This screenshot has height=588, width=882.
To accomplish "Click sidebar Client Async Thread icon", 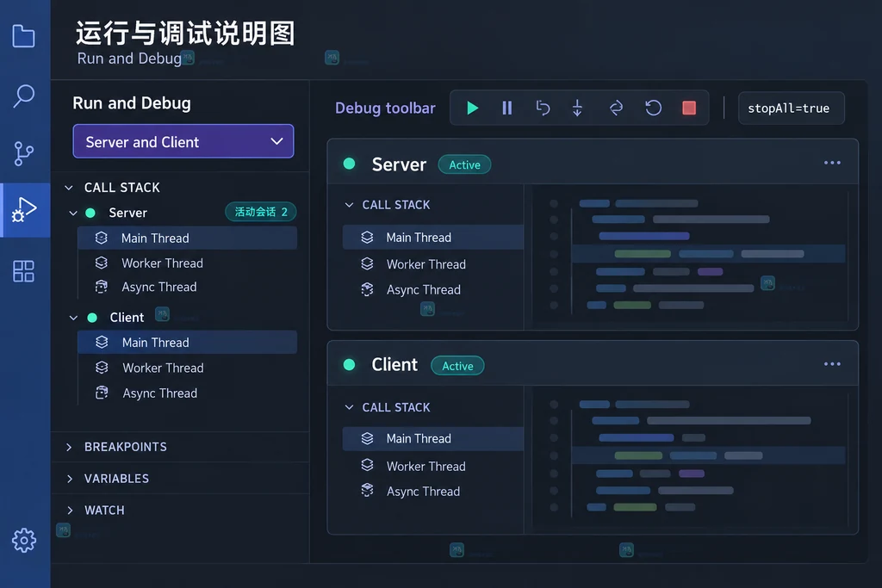I will (x=102, y=393).
